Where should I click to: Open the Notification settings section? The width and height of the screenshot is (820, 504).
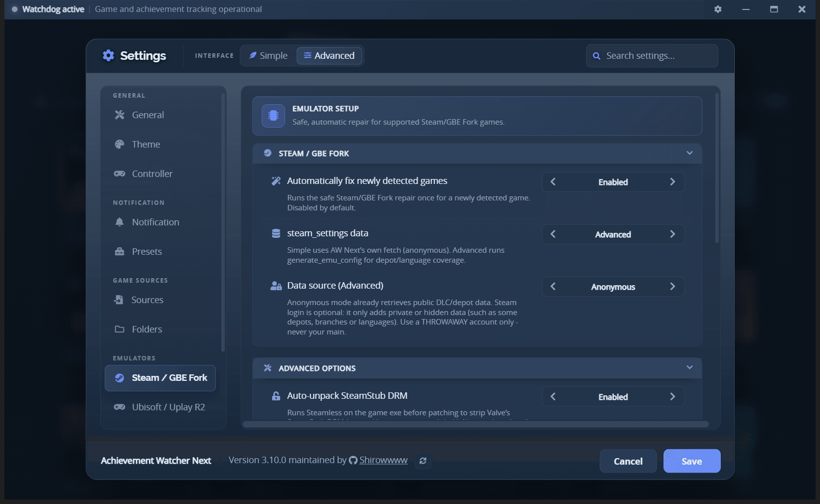161,222
